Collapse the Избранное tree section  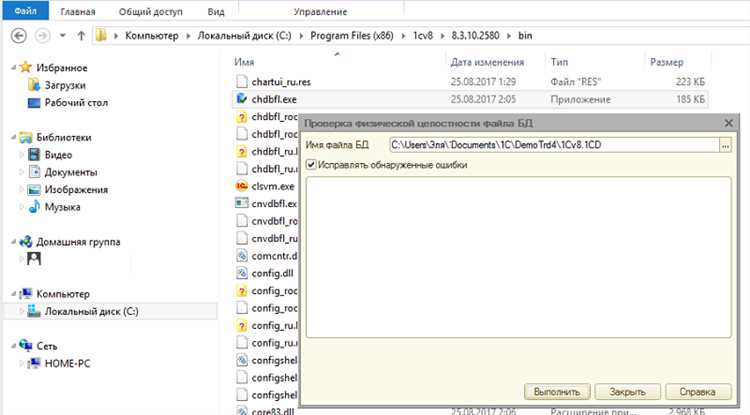click(13, 67)
